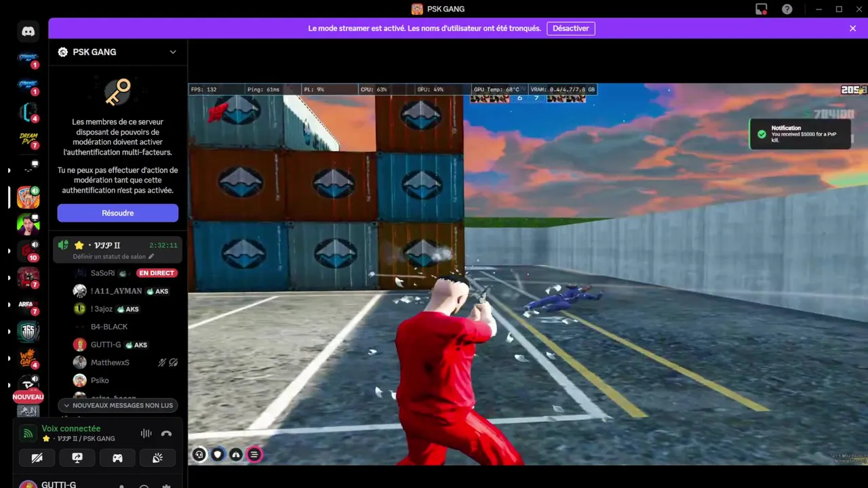The image size is (868, 488).
Task: Click the shield icon on stream overlay
Action: [218, 455]
